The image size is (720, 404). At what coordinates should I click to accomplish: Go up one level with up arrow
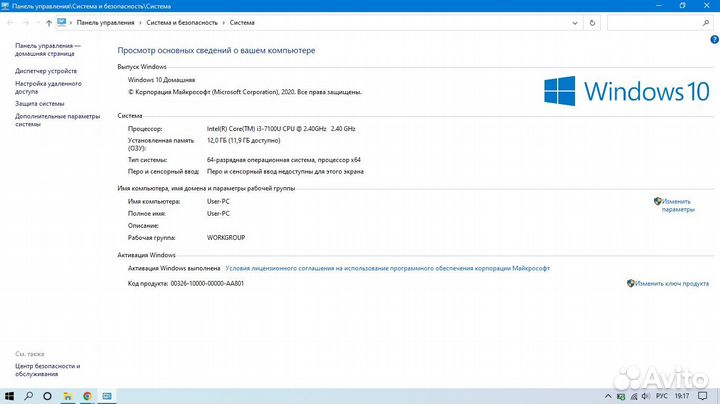pos(49,22)
